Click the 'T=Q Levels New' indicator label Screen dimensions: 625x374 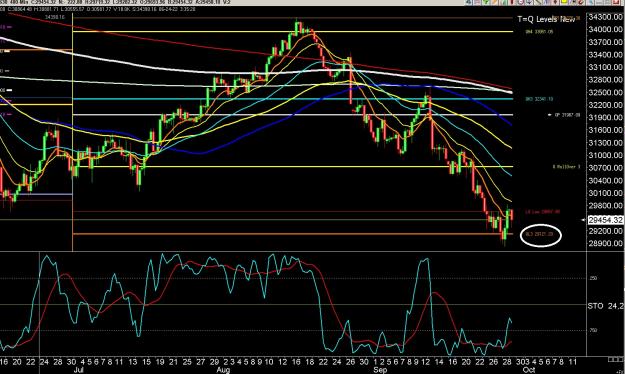point(546,19)
